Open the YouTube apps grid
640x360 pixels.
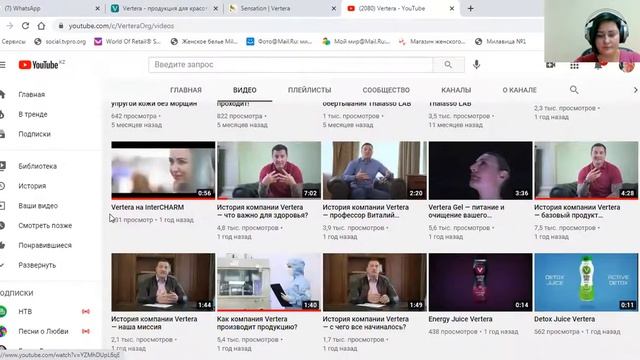tap(574, 66)
